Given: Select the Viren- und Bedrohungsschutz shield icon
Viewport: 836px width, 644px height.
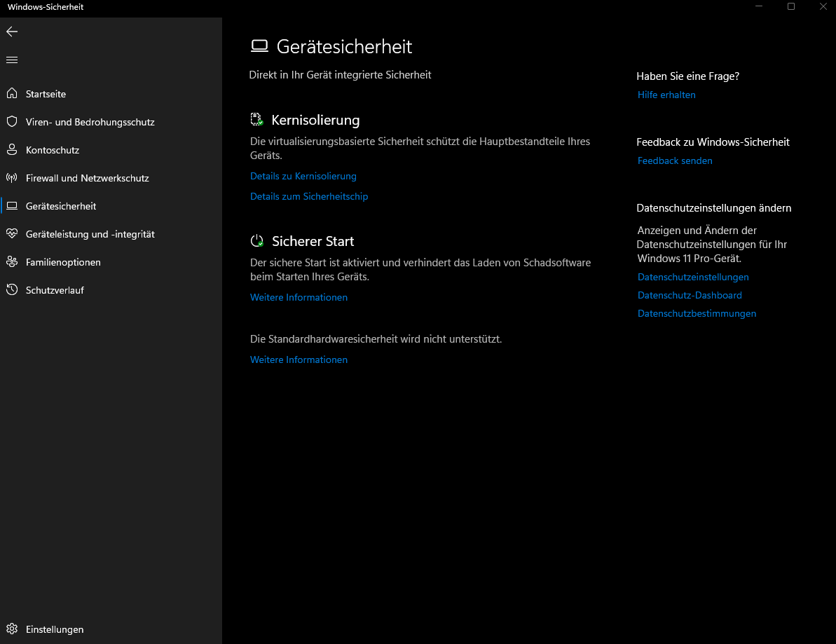Looking at the screenshot, I should coord(12,121).
